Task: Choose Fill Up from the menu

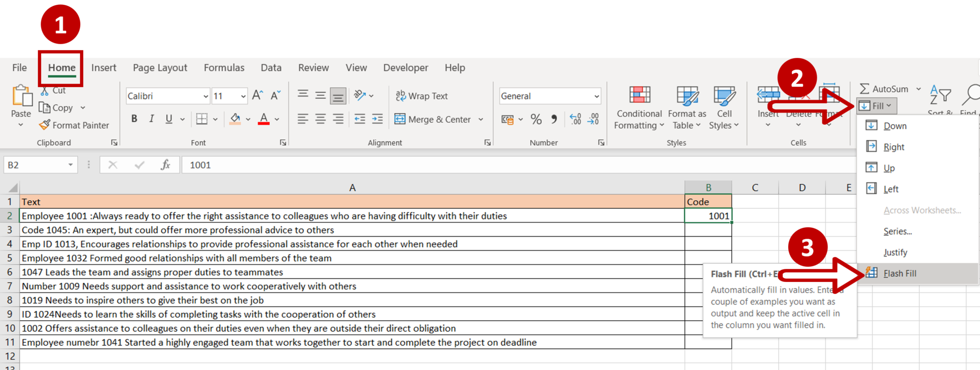Action: [917, 168]
